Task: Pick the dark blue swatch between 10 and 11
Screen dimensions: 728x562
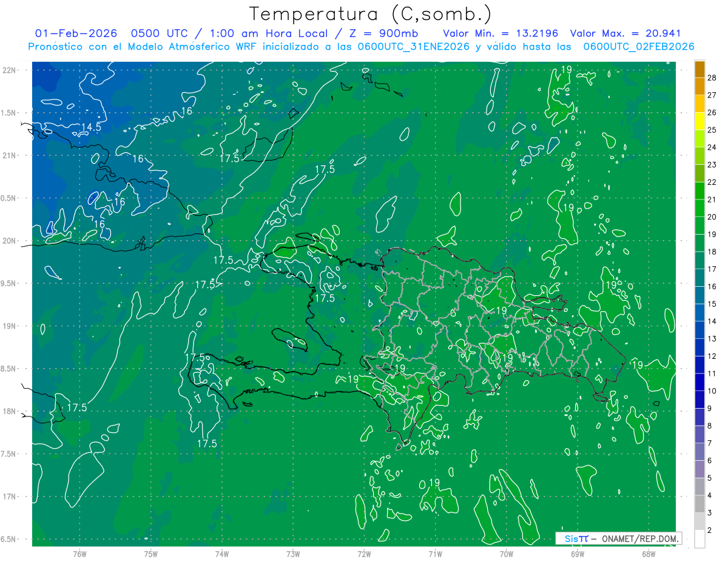Action: point(700,382)
